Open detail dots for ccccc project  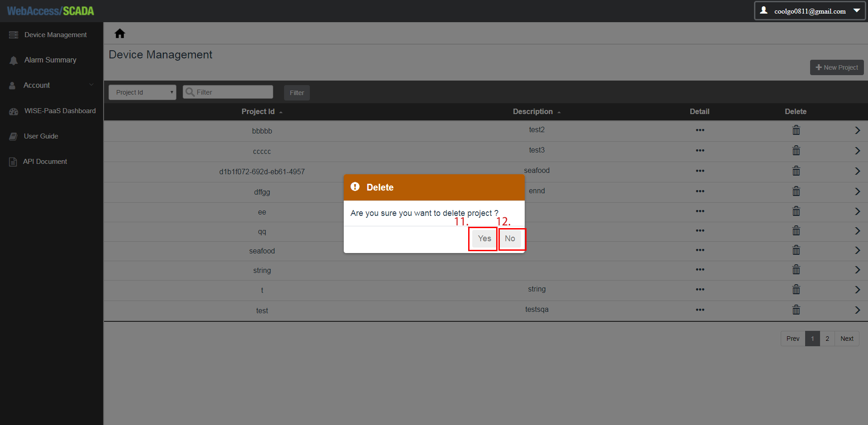tap(700, 150)
